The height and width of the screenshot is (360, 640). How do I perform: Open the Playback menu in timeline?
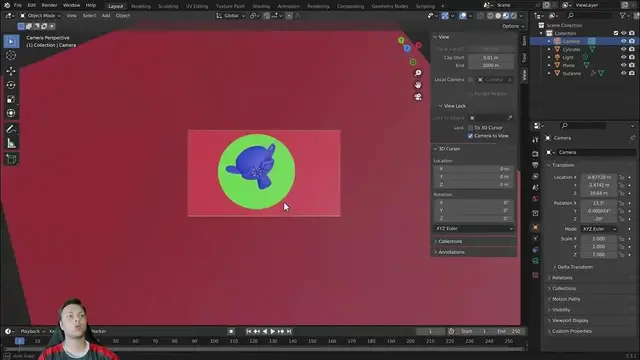(33, 331)
